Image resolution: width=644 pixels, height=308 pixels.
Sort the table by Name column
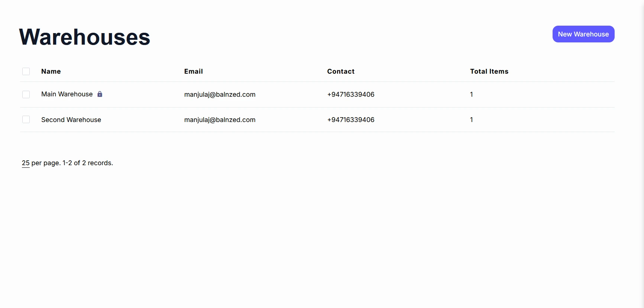point(51,71)
